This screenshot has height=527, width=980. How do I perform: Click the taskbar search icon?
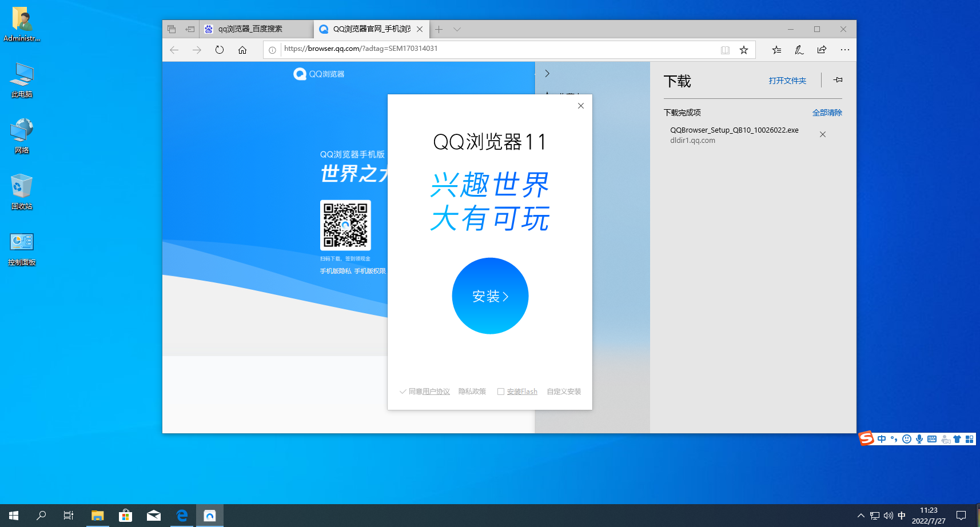coord(41,516)
